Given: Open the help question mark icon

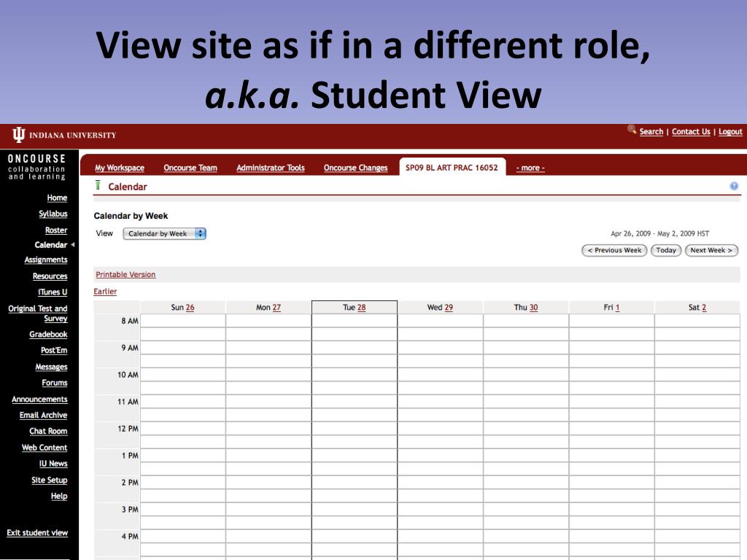Looking at the screenshot, I should click(x=734, y=186).
